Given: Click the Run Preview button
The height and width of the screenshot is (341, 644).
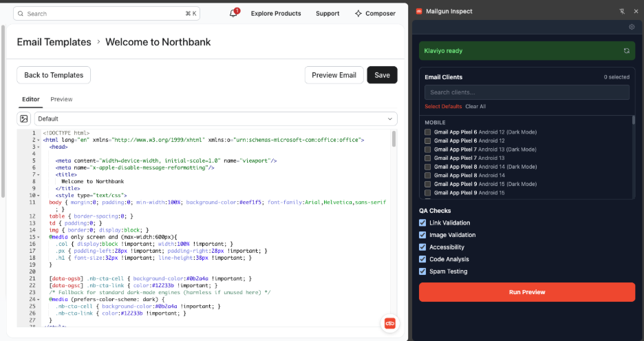Looking at the screenshot, I should [527, 292].
